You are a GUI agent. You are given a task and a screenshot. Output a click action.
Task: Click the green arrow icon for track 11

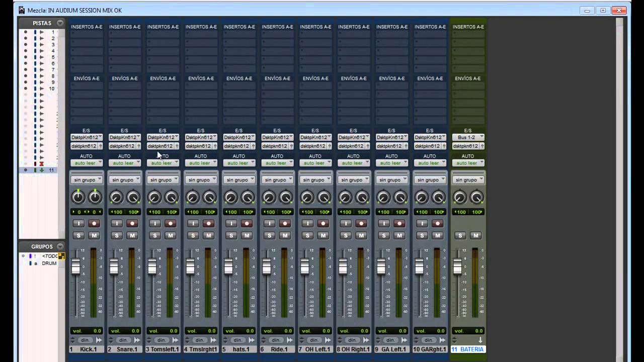tap(42, 170)
